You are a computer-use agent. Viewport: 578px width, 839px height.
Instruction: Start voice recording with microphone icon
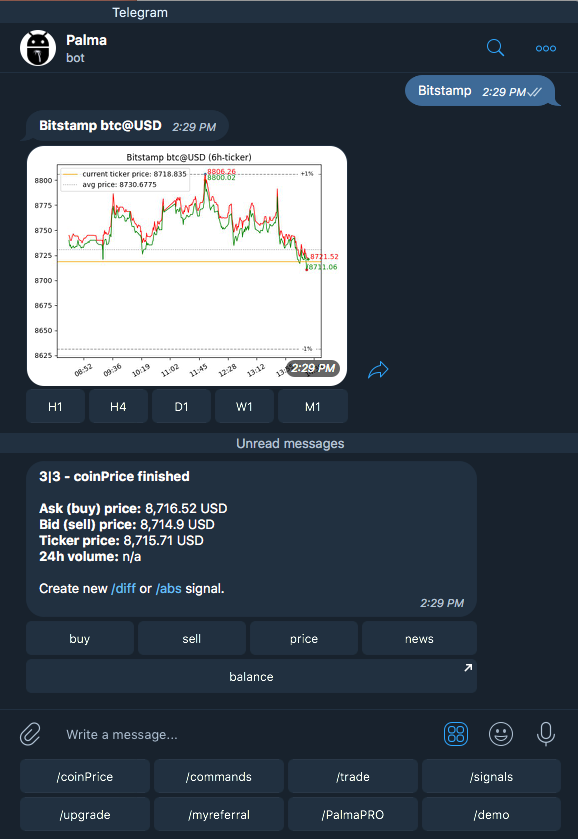[x=546, y=734]
